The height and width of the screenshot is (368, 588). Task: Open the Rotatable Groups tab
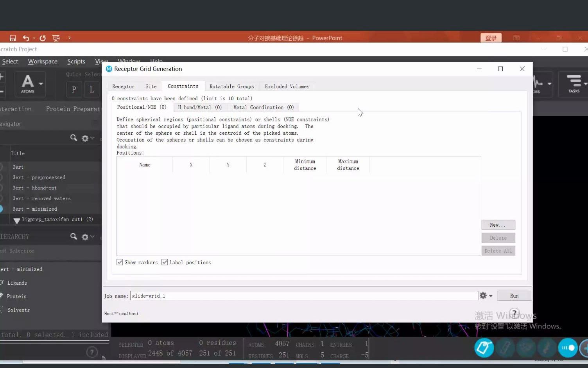click(x=231, y=87)
